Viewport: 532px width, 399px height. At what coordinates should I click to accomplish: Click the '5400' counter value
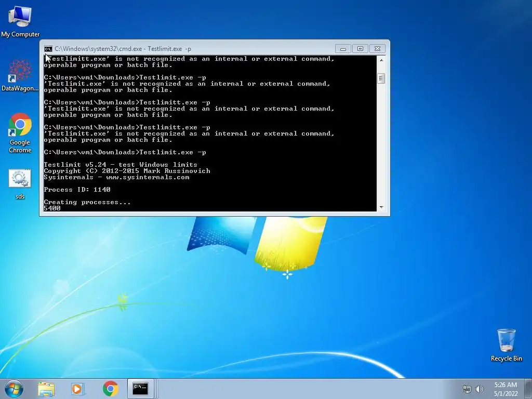point(52,208)
